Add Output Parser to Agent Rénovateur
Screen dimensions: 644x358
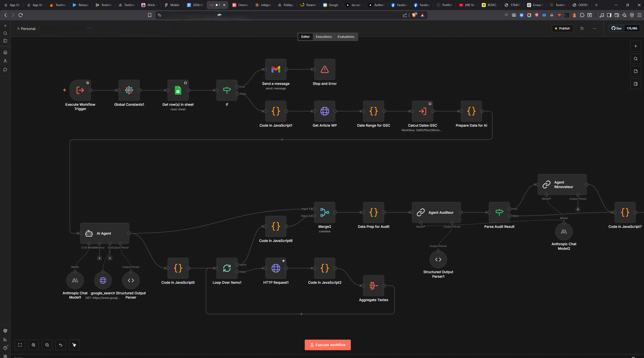point(578,209)
